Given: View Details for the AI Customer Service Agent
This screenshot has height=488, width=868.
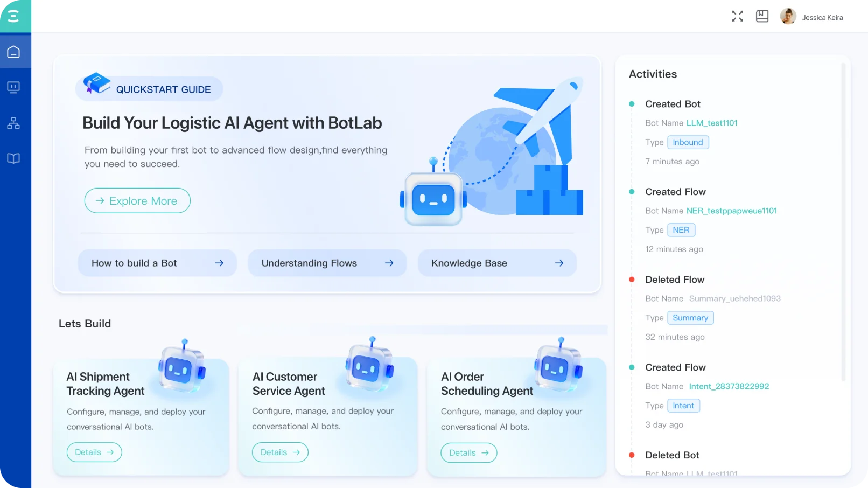Looking at the screenshot, I should (280, 452).
